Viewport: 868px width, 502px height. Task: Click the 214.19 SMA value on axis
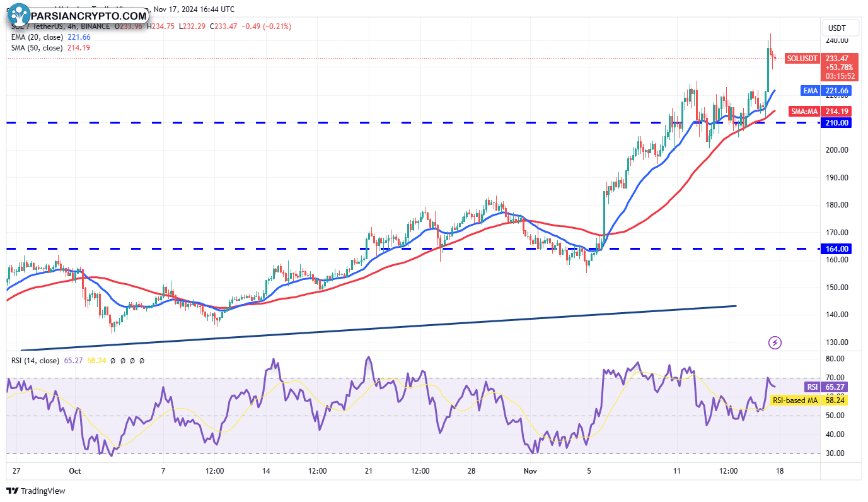pos(837,111)
